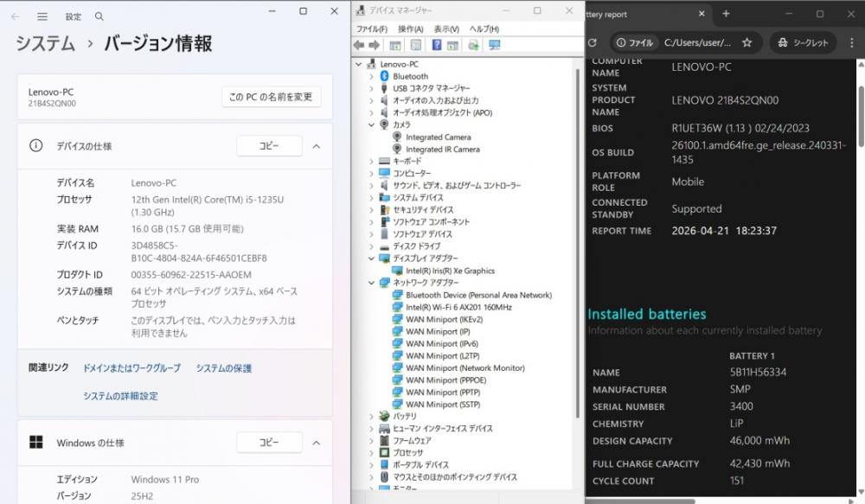Expand the Bluetooth category
This screenshot has width=865, height=504.
click(371, 76)
